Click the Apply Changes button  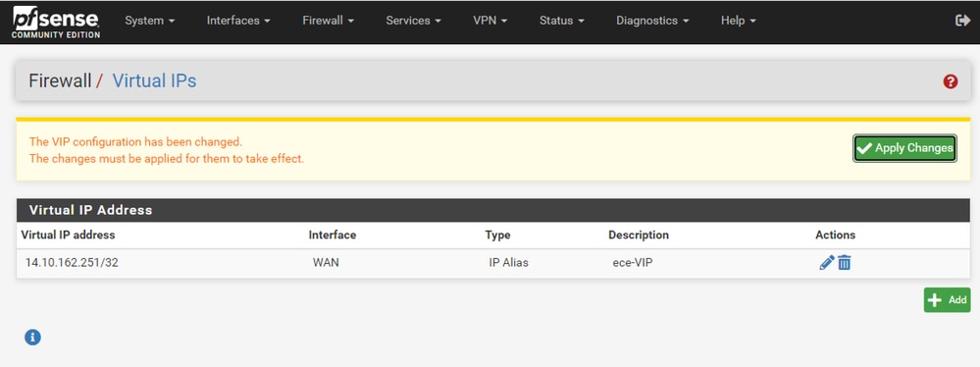tap(905, 148)
